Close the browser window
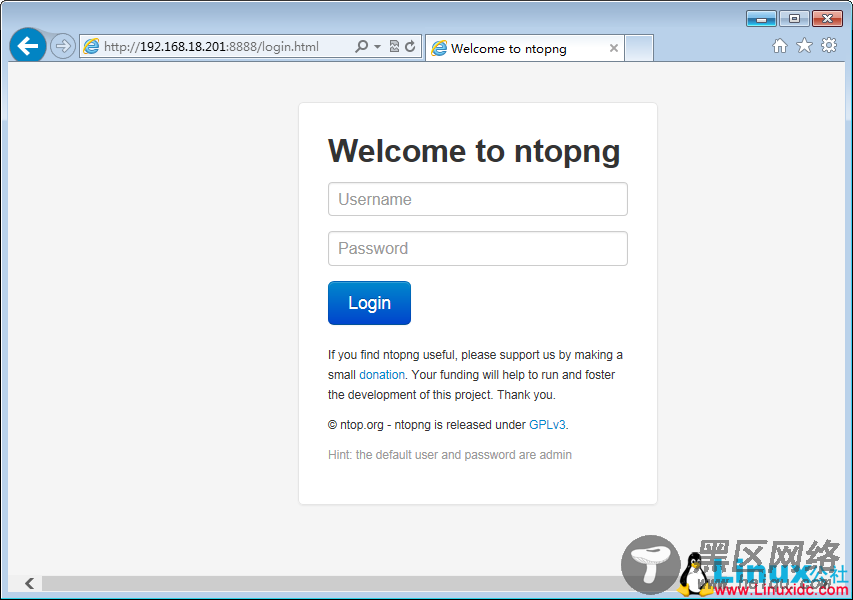Screen dimensions: 853x600 point(827,19)
